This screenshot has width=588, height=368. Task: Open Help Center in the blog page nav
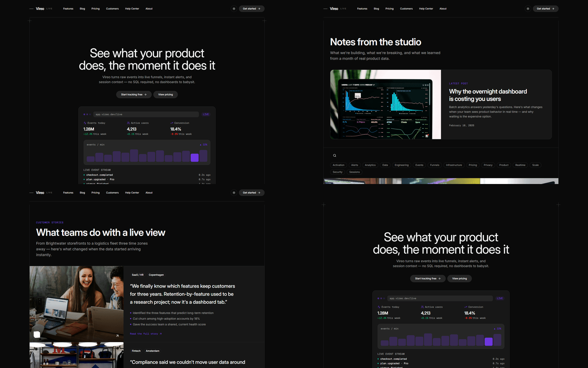point(426,9)
